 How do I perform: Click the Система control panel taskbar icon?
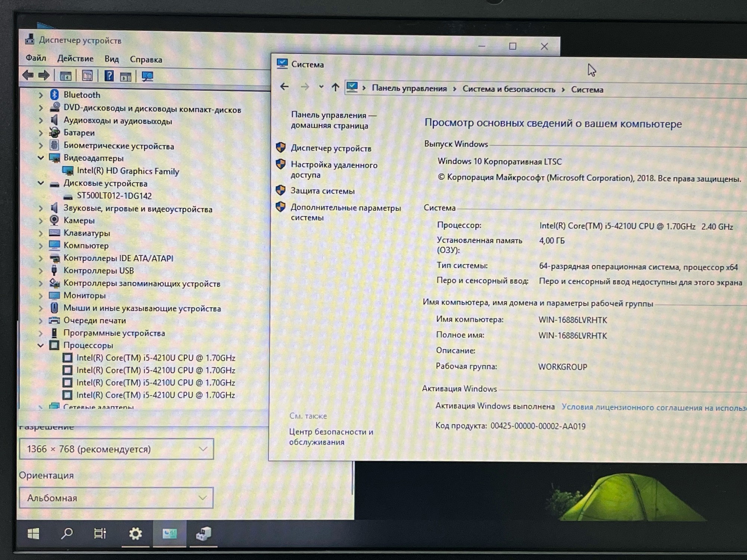point(170,534)
